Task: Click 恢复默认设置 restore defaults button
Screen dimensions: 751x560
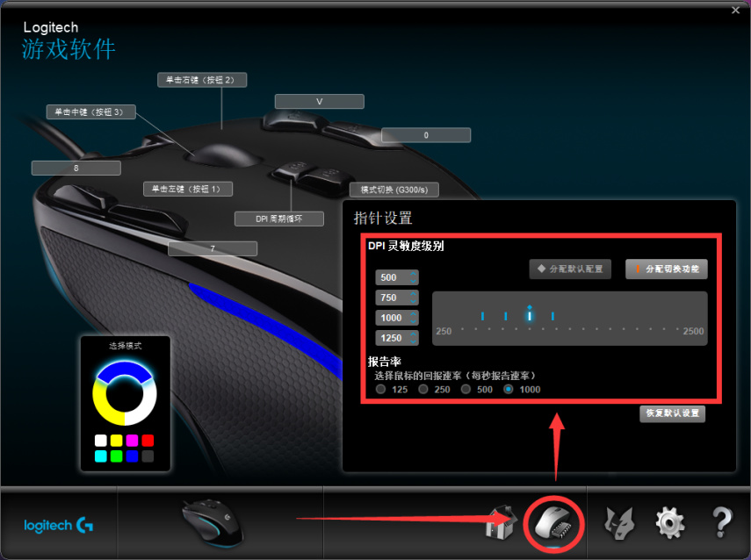Action: coord(673,413)
